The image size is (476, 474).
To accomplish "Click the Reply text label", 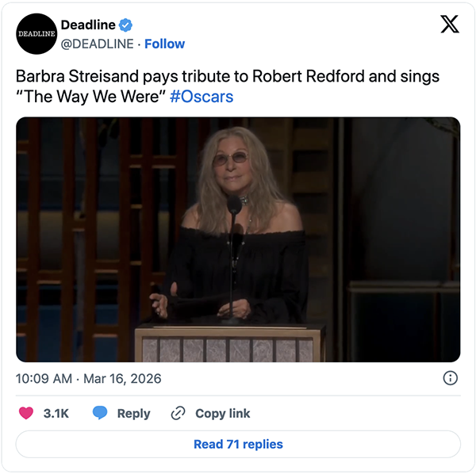I will coord(133,413).
